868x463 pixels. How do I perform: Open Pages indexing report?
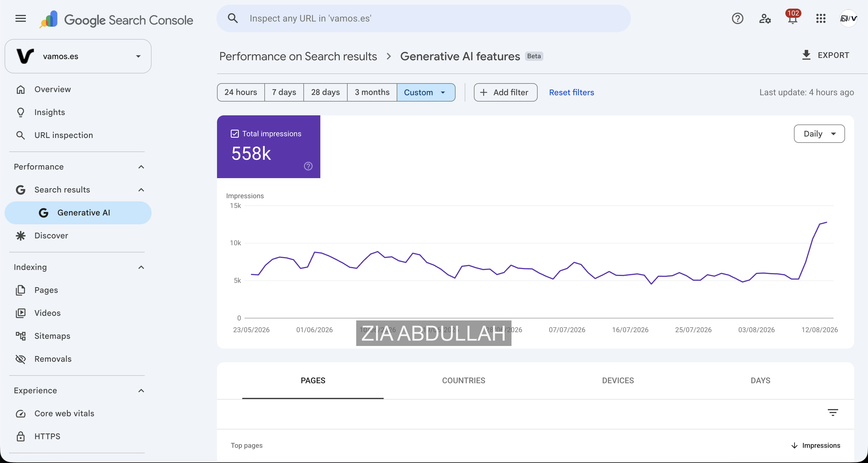(78, 290)
